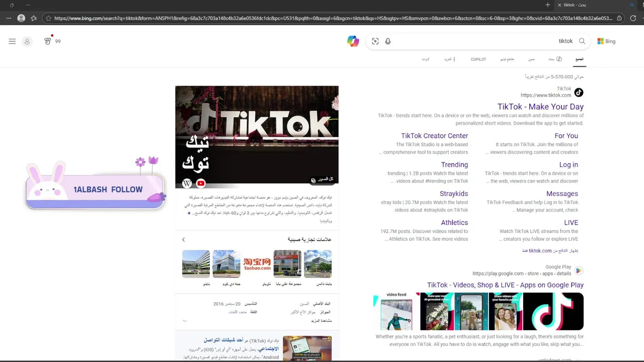Open the TikTok logo app thumbnail
This screenshot has height=362, width=644.
[x=553, y=311]
